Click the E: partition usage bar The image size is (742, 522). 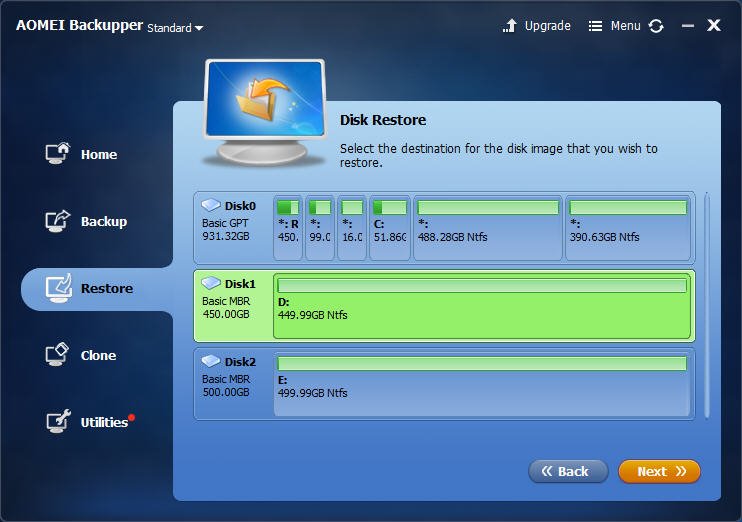pyautogui.click(x=482, y=363)
